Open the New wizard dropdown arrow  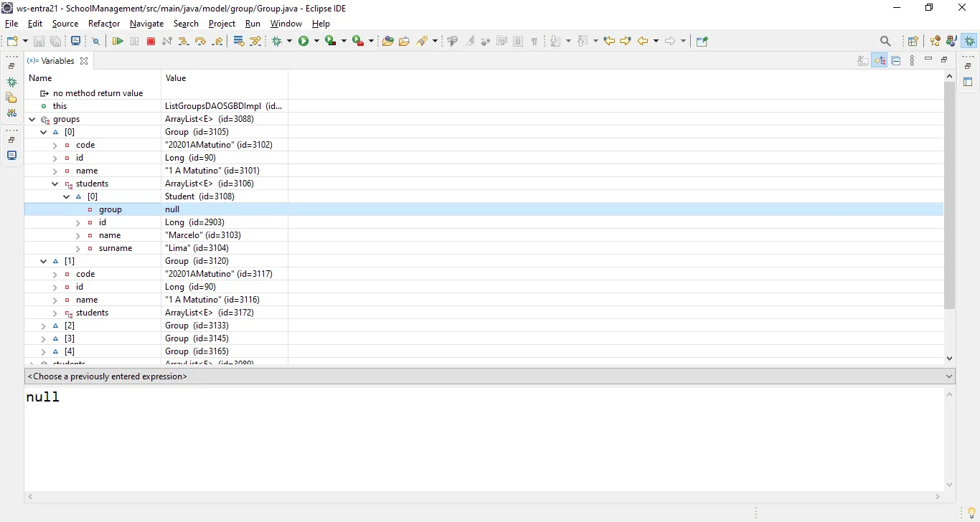tap(25, 41)
